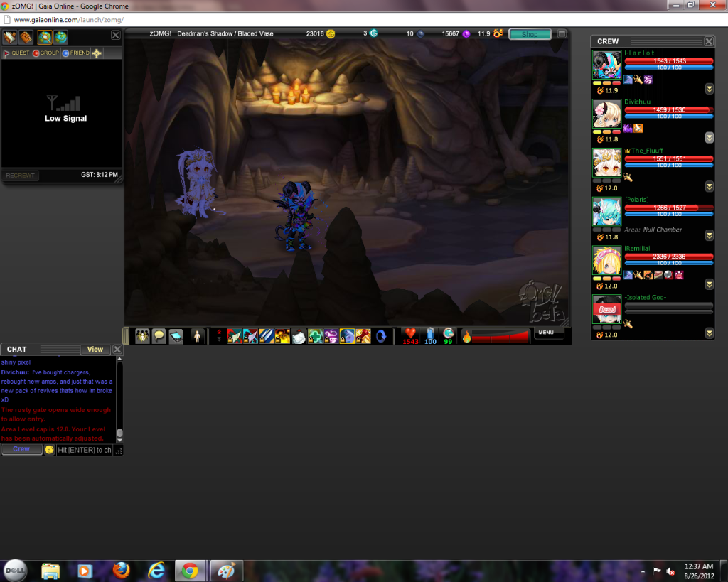Click the chat scrollbar up arrow
The image size is (728, 582).
(x=119, y=359)
